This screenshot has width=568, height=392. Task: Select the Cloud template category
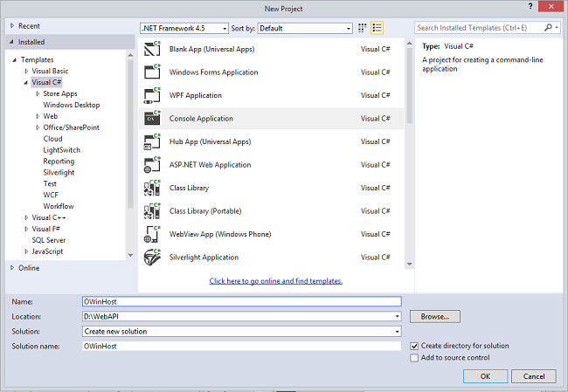click(53, 139)
